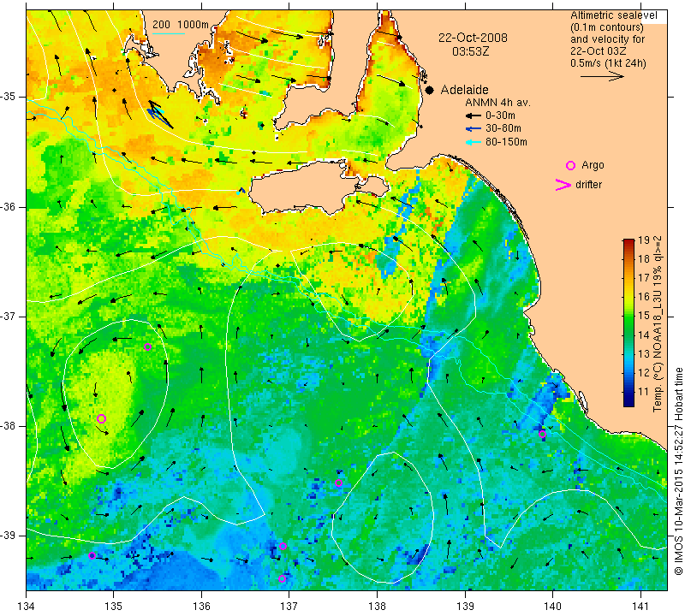This screenshot has width=685, height=616.
Task: Click the Adelaide city label
Action: [x=464, y=90]
